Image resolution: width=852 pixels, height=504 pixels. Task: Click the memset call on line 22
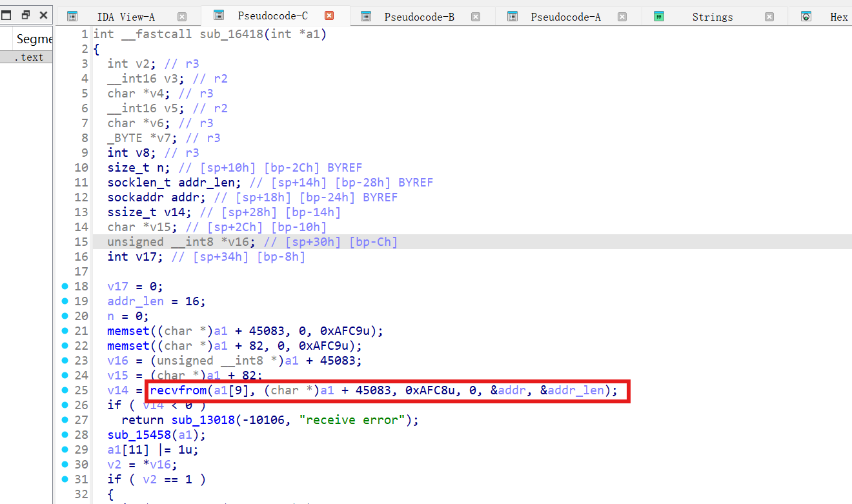[x=128, y=345]
